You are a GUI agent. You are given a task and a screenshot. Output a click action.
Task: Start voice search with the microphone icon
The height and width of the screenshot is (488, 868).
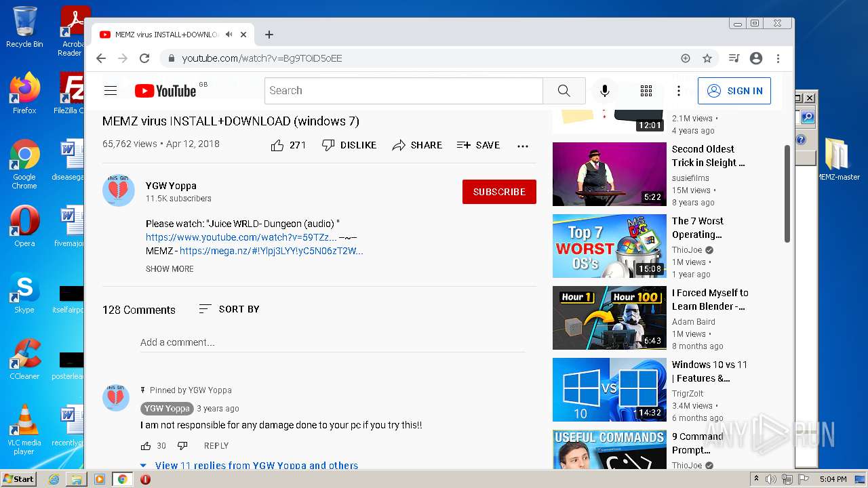[x=605, y=91]
